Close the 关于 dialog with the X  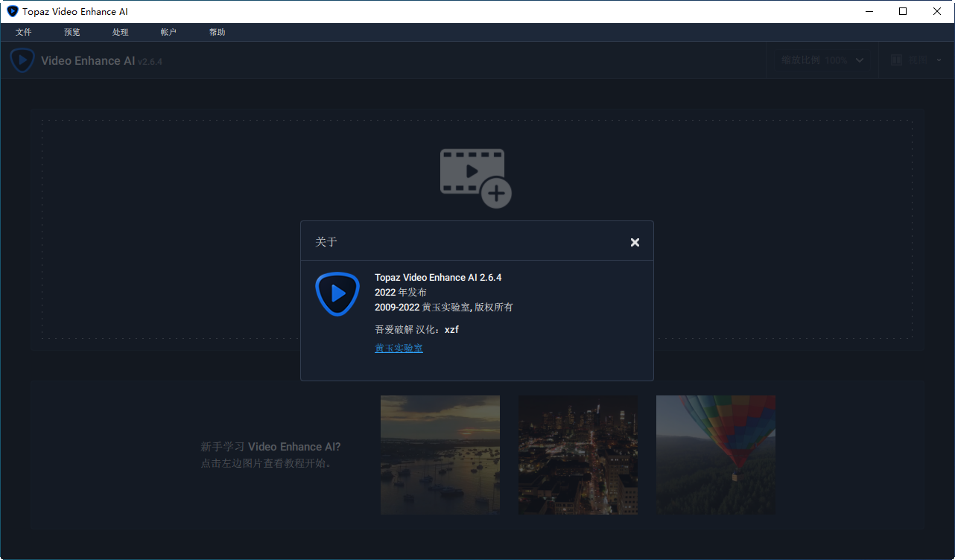[x=635, y=242]
